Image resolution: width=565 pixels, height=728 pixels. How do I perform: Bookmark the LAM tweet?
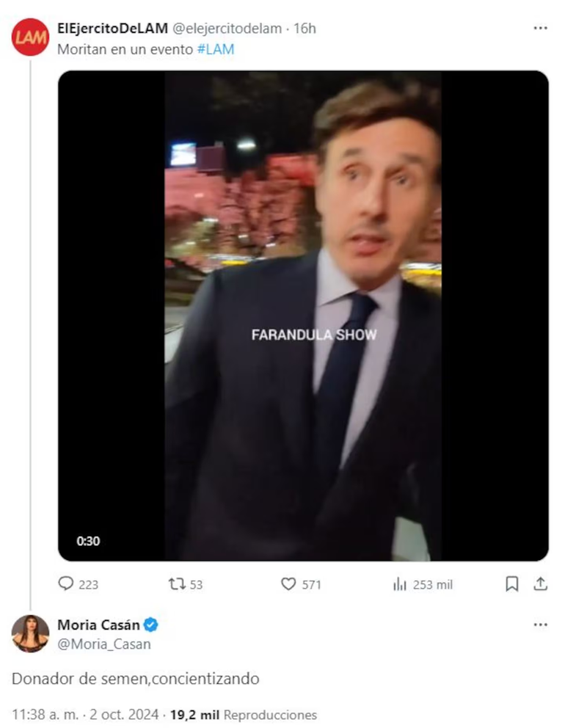tap(512, 584)
